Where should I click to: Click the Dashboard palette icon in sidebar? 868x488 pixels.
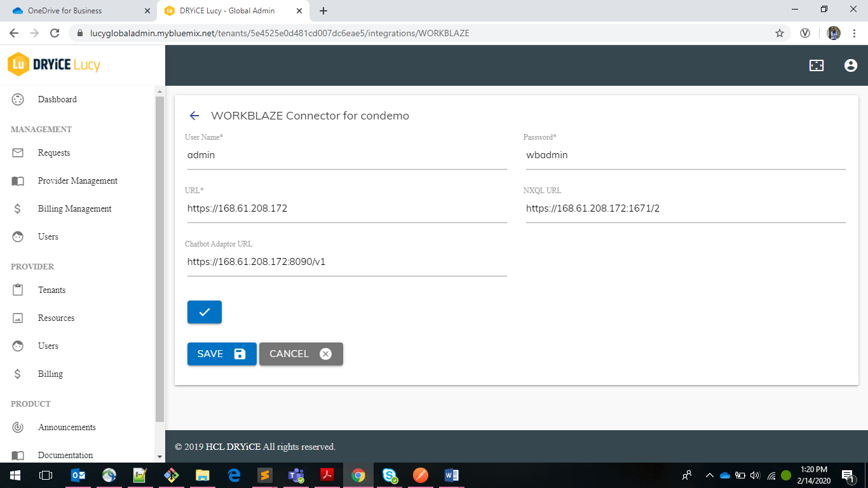click(18, 99)
